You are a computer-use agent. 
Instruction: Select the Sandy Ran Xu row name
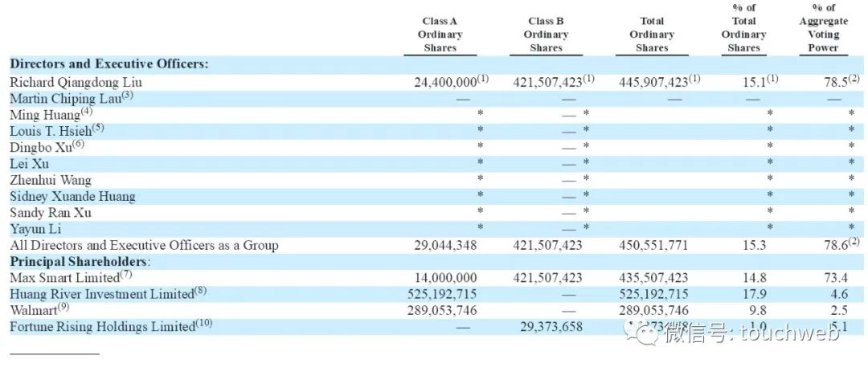(51, 212)
